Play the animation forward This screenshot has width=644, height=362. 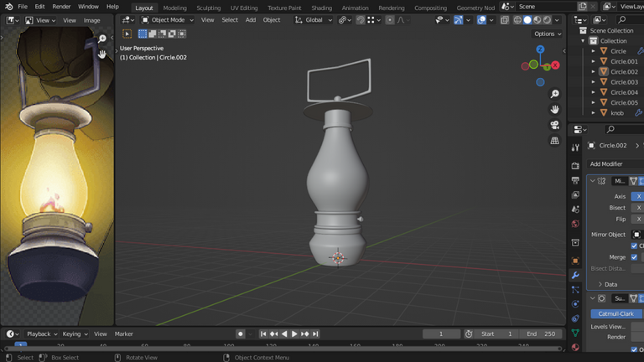coord(294,334)
